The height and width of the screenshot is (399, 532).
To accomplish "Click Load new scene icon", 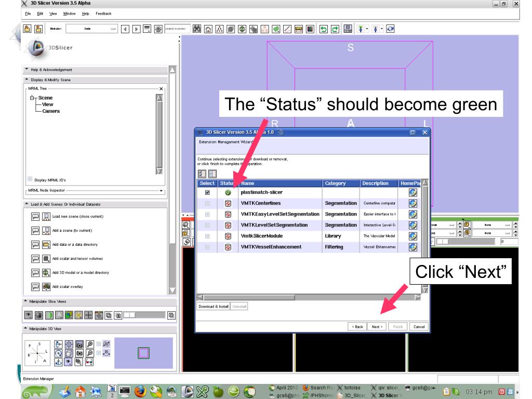I will 46,217.
